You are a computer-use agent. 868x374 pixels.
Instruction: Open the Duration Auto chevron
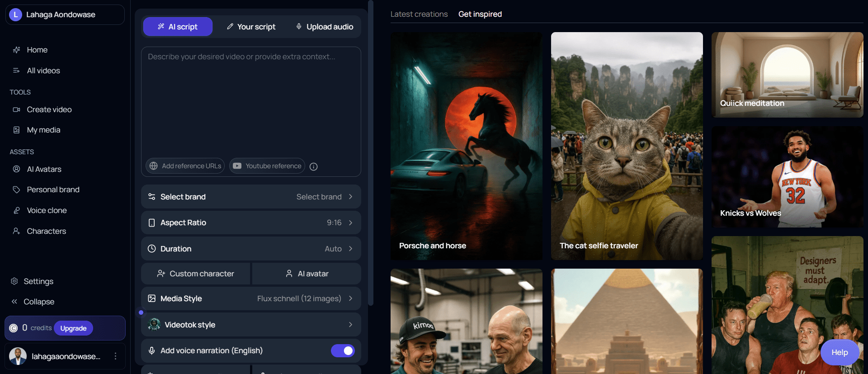(x=350, y=249)
